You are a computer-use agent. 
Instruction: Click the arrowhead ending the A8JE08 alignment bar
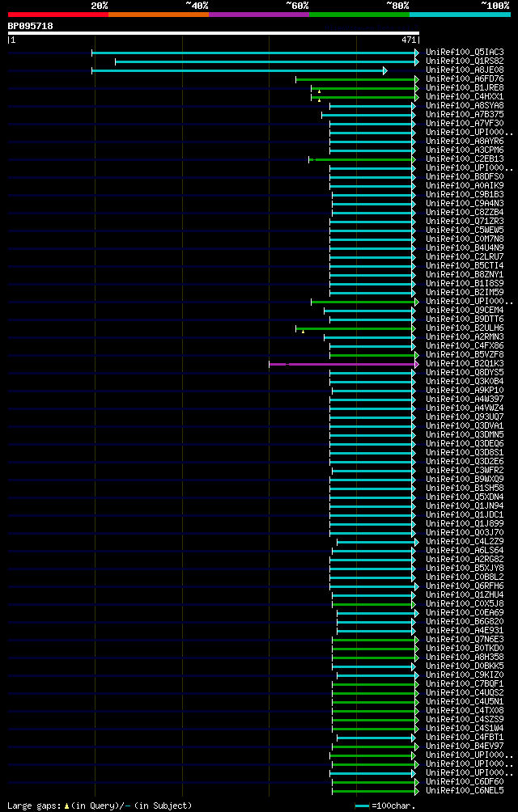[385, 70]
